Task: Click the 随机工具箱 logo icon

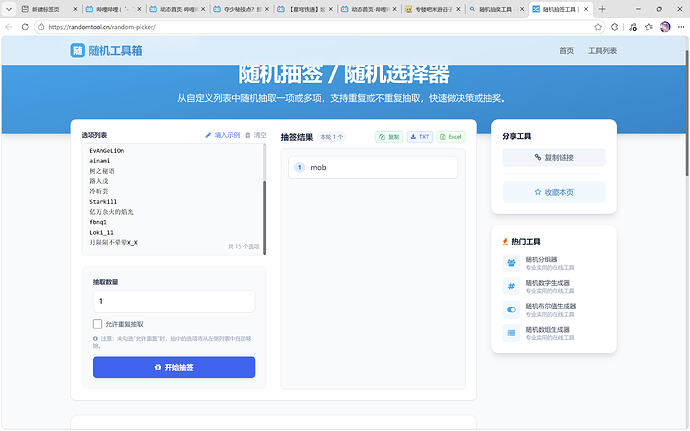Action: pyautogui.click(x=77, y=51)
